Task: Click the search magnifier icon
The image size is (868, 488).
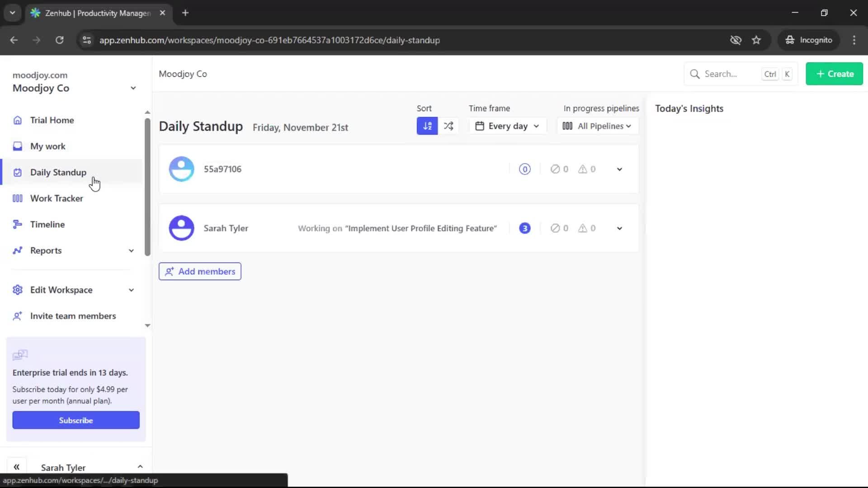Action: [694, 74]
